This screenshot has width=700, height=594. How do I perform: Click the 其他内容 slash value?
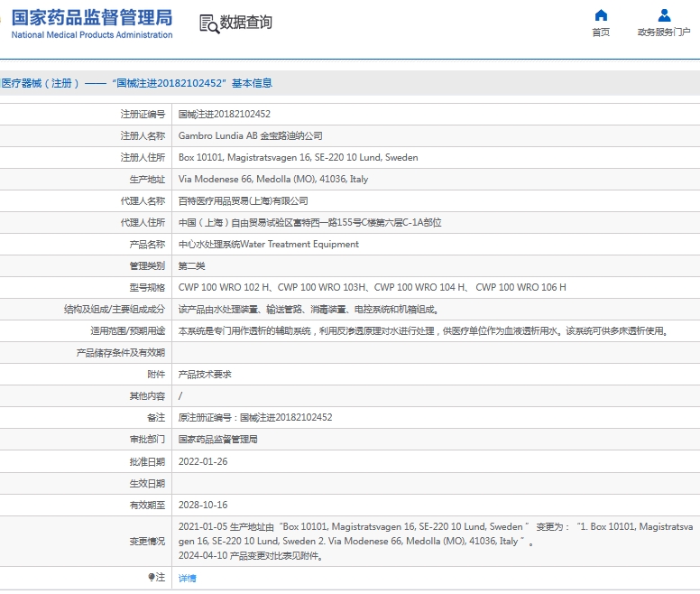pyautogui.click(x=180, y=395)
